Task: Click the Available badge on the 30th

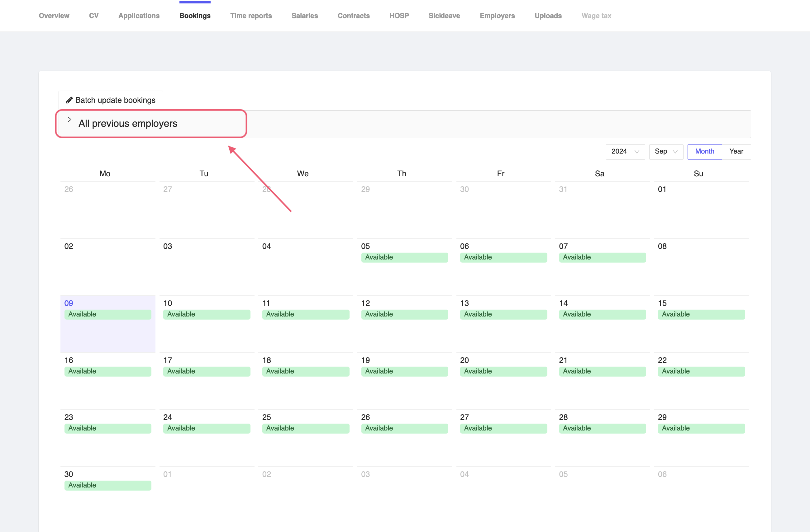Action: click(x=107, y=485)
